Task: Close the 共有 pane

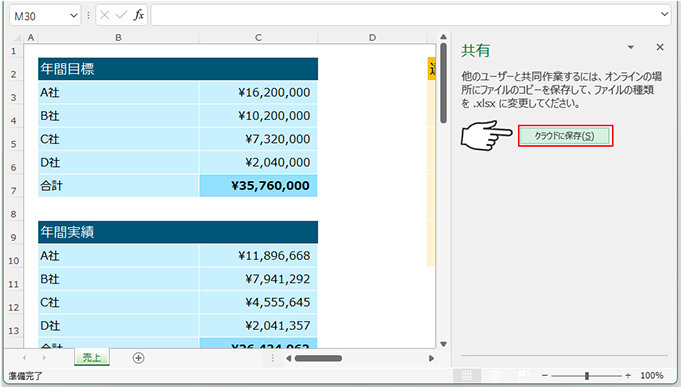Action: pyautogui.click(x=660, y=47)
